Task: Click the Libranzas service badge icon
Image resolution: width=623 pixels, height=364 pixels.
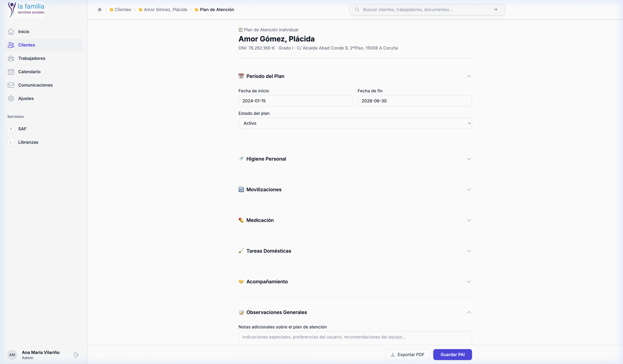Action: pyautogui.click(x=11, y=142)
